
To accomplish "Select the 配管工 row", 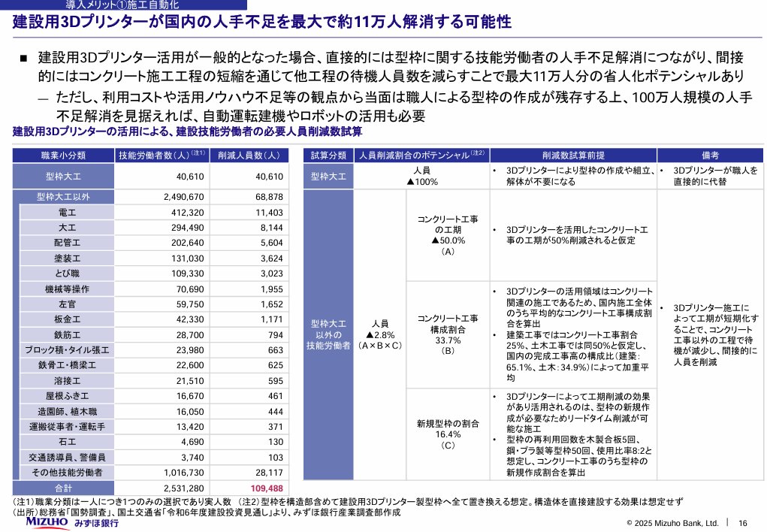I will pyautogui.click(x=74, y=243).
